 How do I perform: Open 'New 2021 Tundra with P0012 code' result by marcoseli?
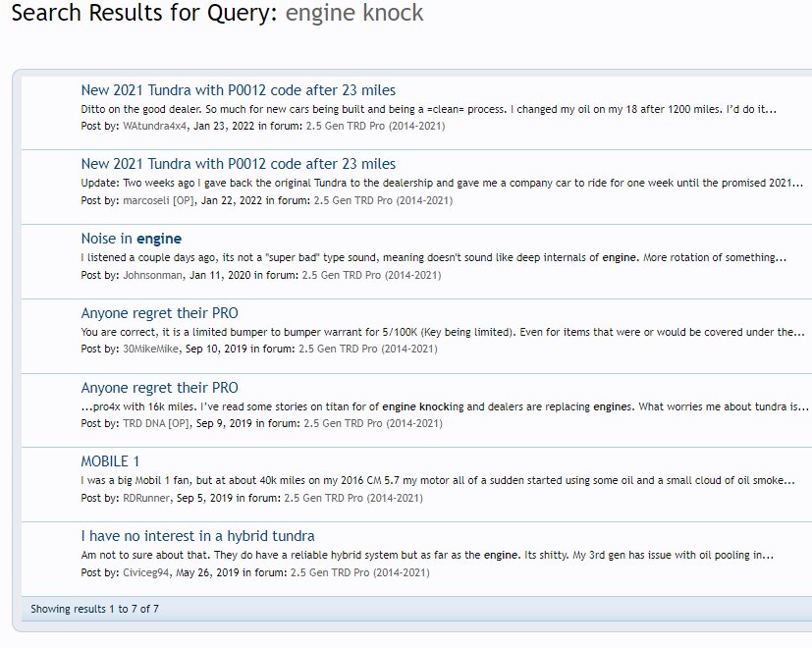[239, 164]
